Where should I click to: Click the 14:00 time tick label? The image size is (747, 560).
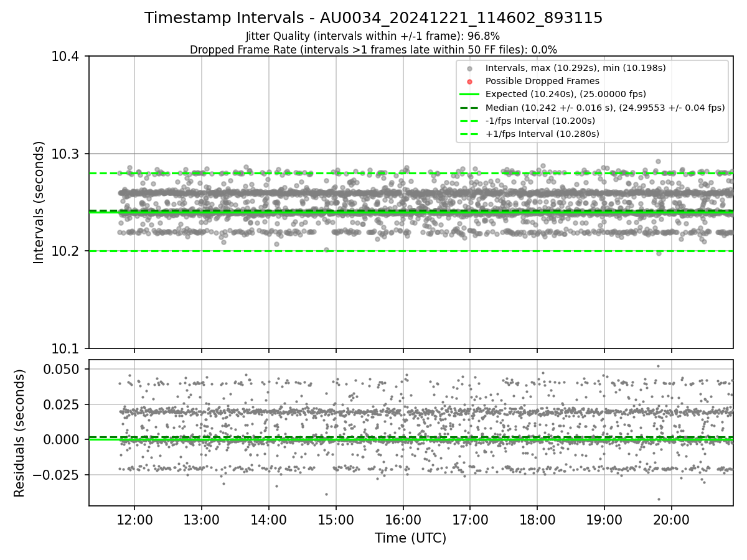[268, 520]
